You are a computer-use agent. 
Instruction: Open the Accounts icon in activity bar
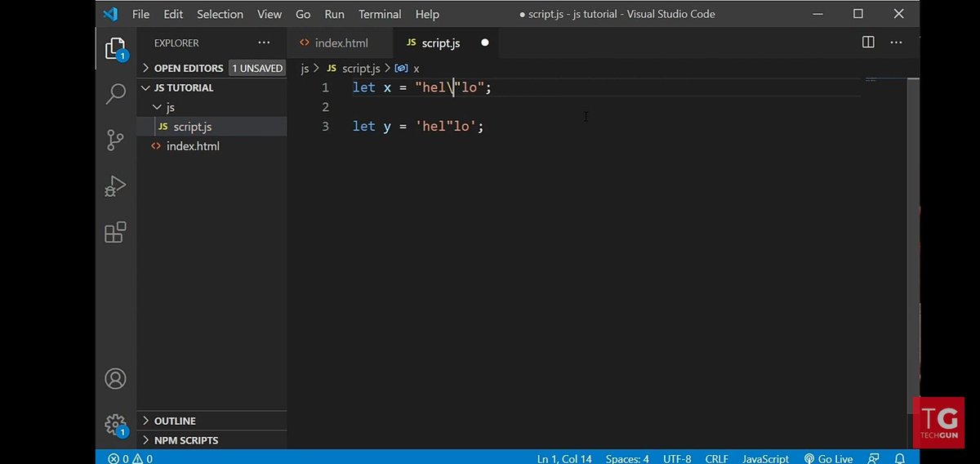coord(116,379)
